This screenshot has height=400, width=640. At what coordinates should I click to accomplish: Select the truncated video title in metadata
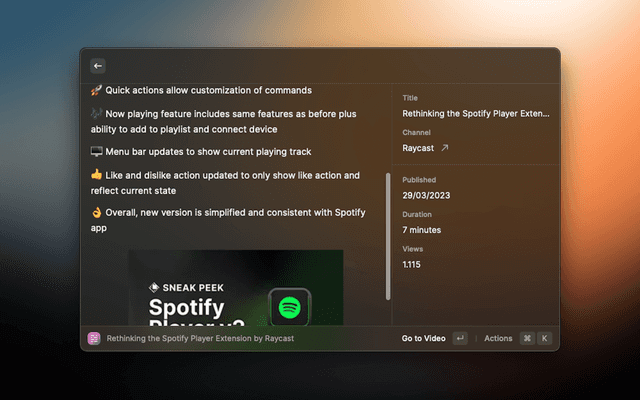476,114
